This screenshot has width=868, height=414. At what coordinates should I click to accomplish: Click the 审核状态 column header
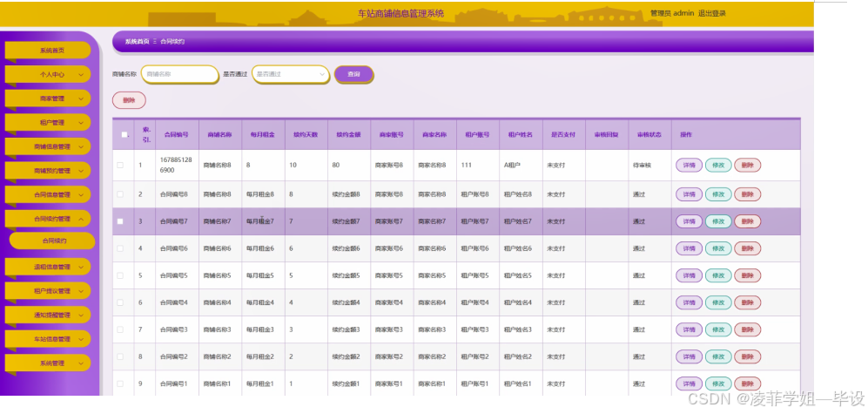pyautogui.click(x=649, y=135)
